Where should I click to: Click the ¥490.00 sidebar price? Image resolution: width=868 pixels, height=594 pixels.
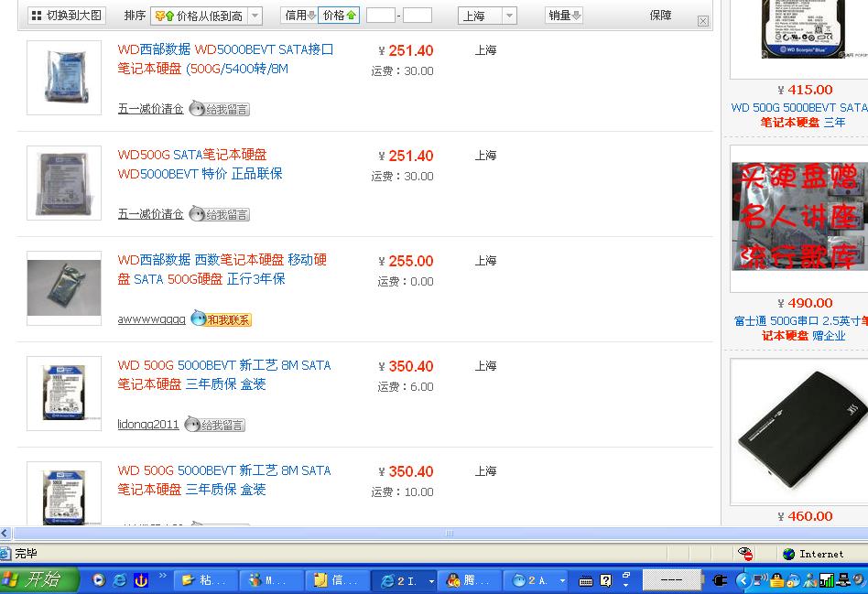(805, 303)
